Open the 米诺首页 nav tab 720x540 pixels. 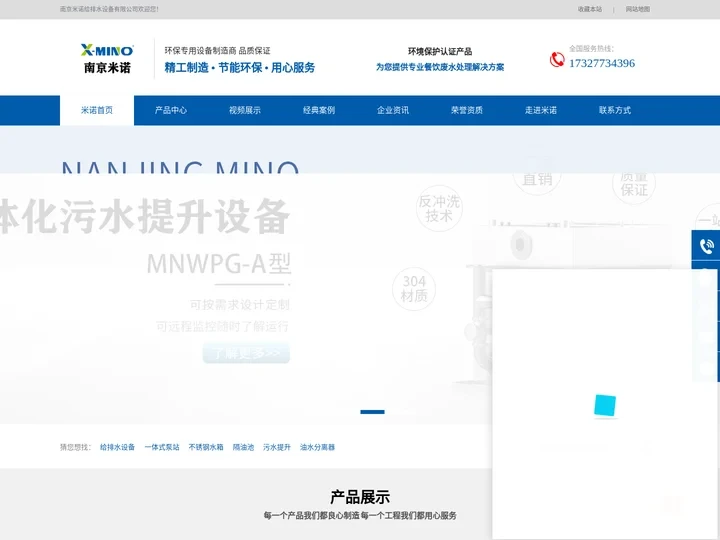coord(97,110)
